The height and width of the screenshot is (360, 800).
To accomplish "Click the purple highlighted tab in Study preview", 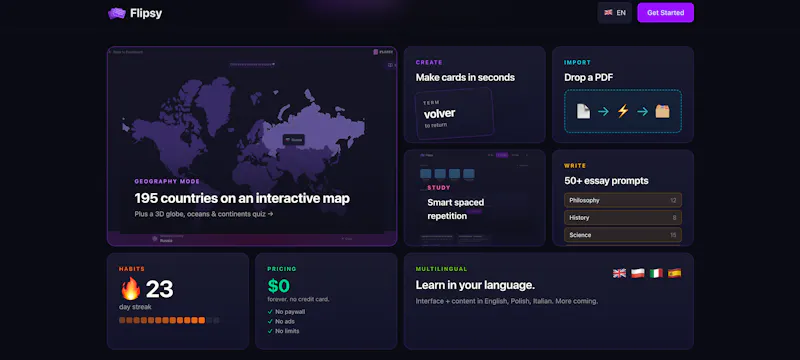I will [502, 155].
